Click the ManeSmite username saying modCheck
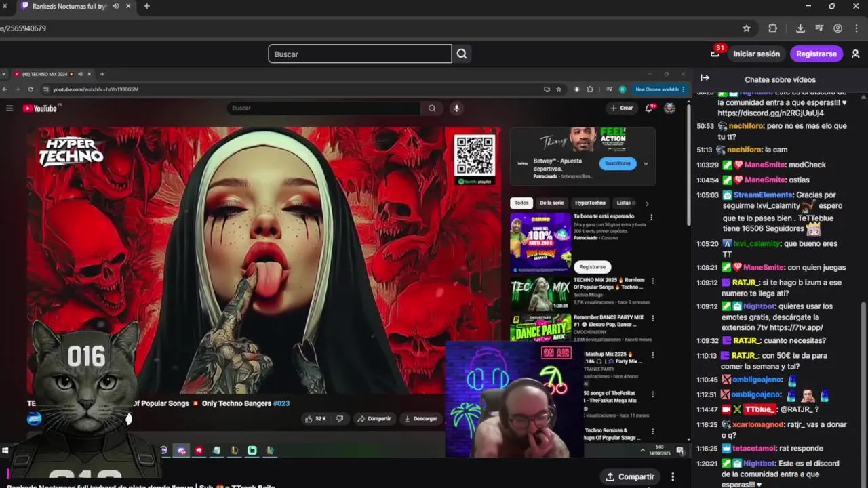868x488 pixels. click(x=765, y=165)
